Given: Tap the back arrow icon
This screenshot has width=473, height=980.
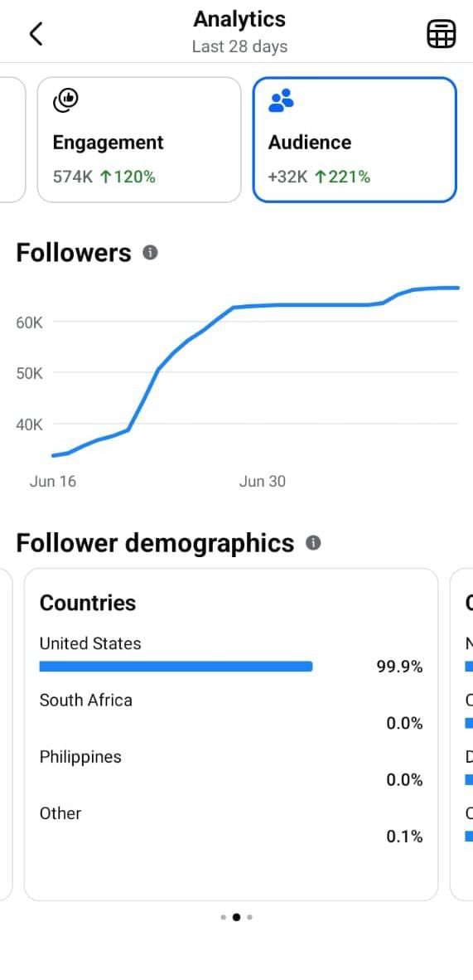Looking at the screenshot, I should point(36,34).
